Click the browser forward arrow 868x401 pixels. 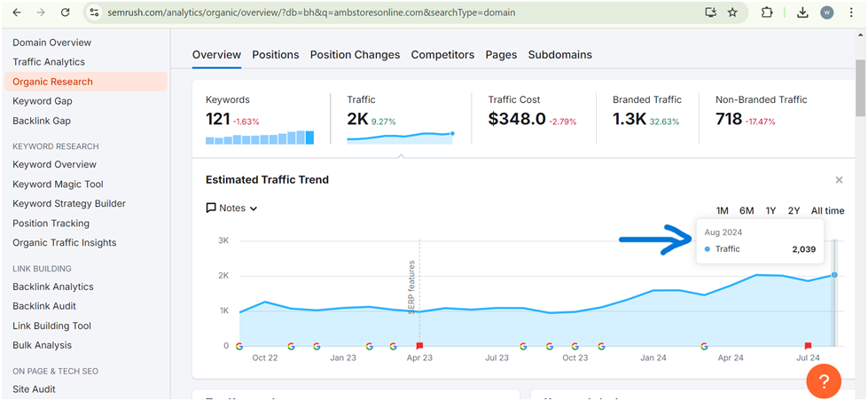coord(41,12)
